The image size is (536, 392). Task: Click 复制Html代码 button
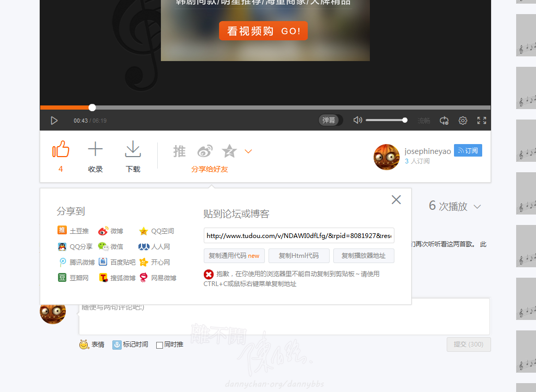(299, 256)
